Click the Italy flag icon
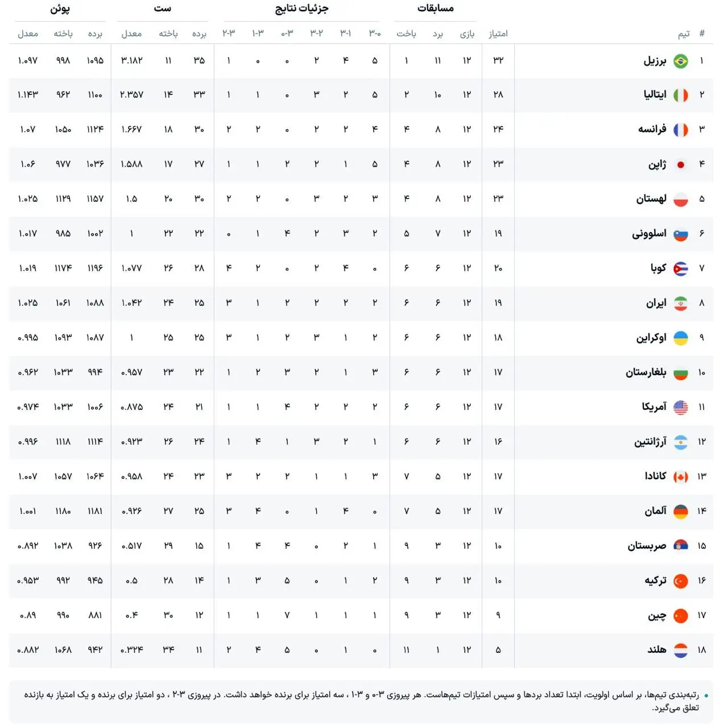This screenshot has height=725, width=728. [x=681, y=96]
